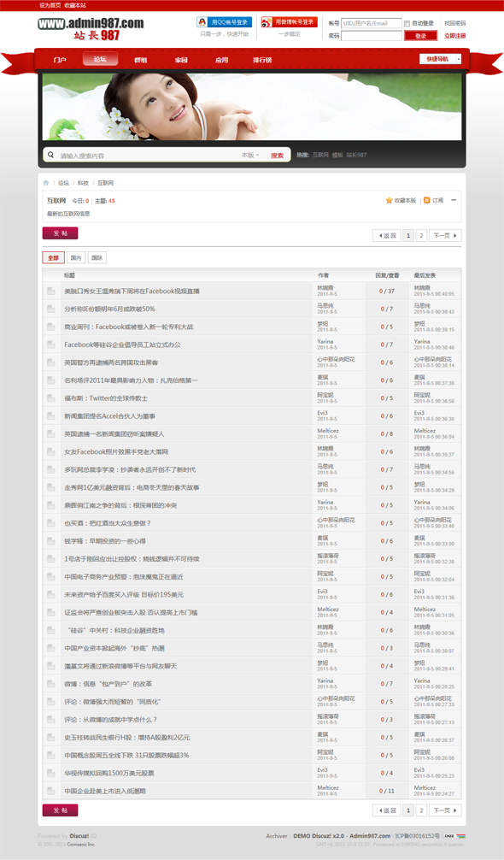504x860 pixels.
Task: Click the 科技 breadcrumb link
Action: [83, 183]
